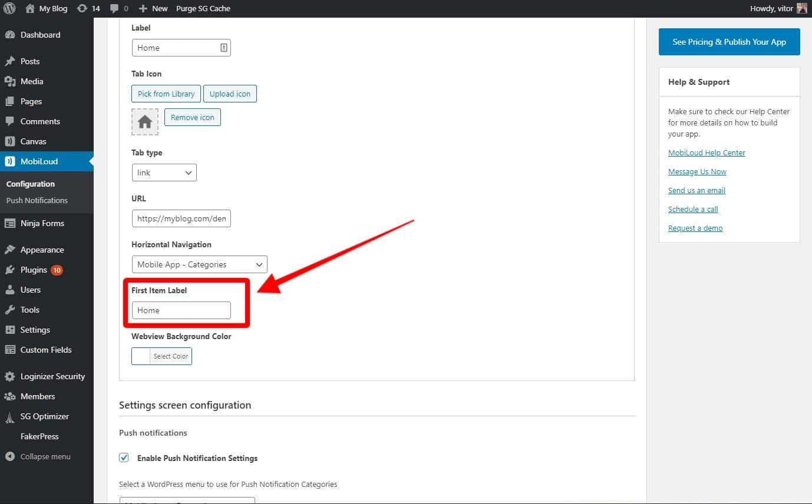Click the Users sidebar icon
This screenshot has width=812, height=504.
pos(10,290)
